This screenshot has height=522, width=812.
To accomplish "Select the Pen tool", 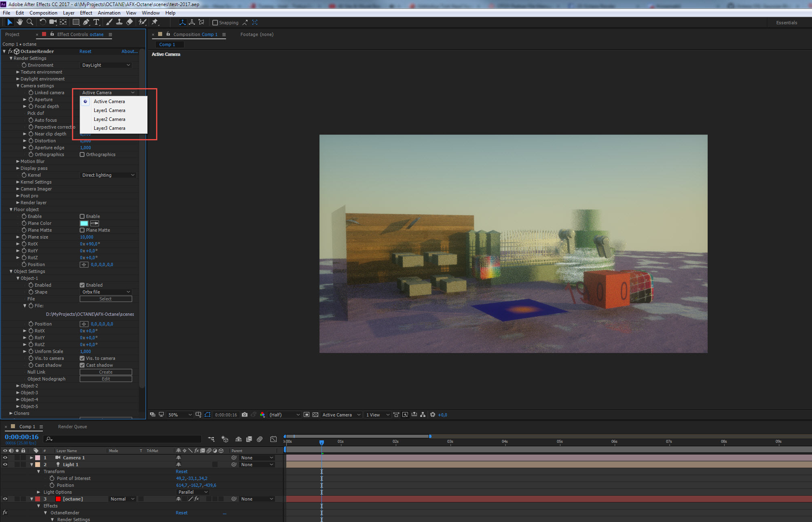I will coord(86,22).
